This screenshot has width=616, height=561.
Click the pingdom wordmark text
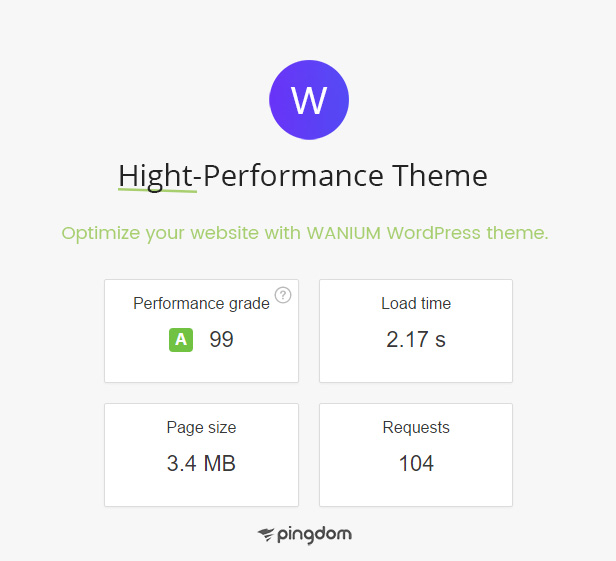314,535
